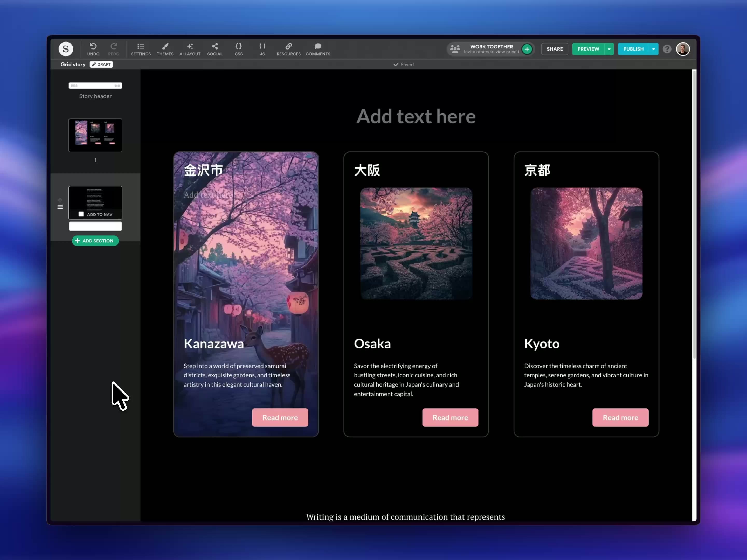Select section 1 thumbnail in sidebar

[95, 135]
